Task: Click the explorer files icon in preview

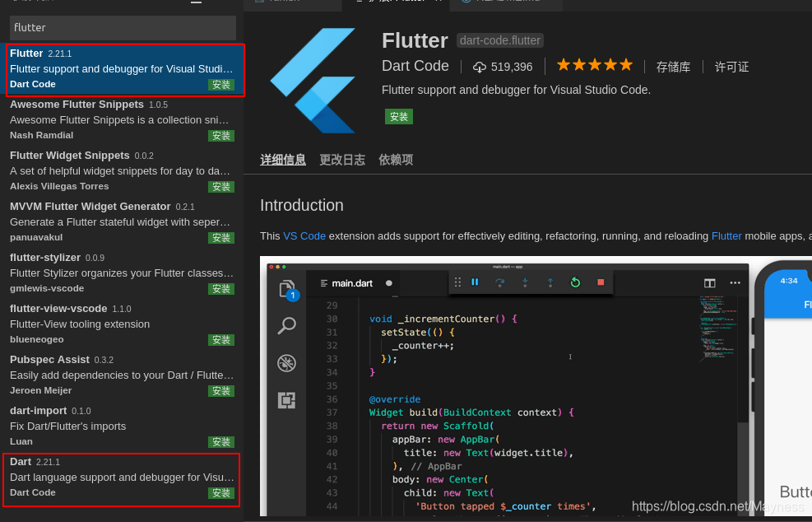Action: [287, 289]
